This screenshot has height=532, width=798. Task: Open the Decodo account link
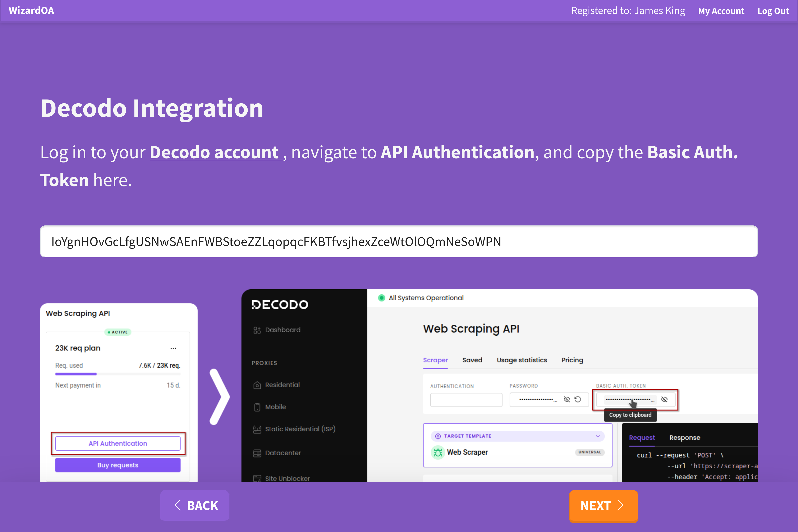pos(215,152)
